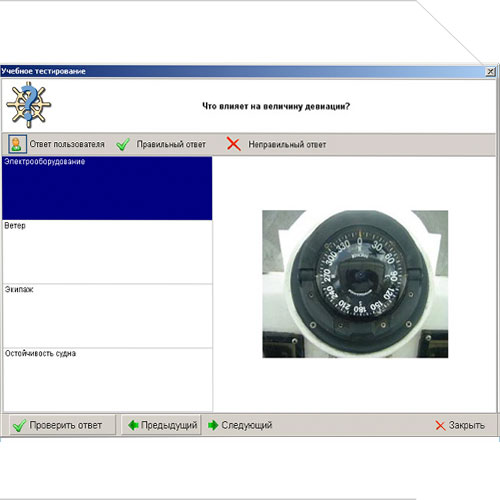The image size is (500, 500).
Task: Select the answer Ветер
Action: (x=107, y=252)
